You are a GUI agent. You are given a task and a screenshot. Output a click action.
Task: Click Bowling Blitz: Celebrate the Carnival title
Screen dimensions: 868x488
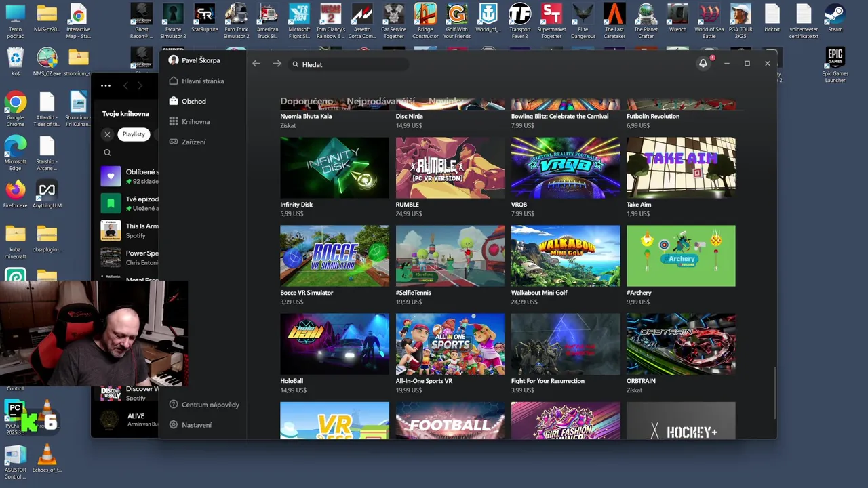tap(559, 116)
